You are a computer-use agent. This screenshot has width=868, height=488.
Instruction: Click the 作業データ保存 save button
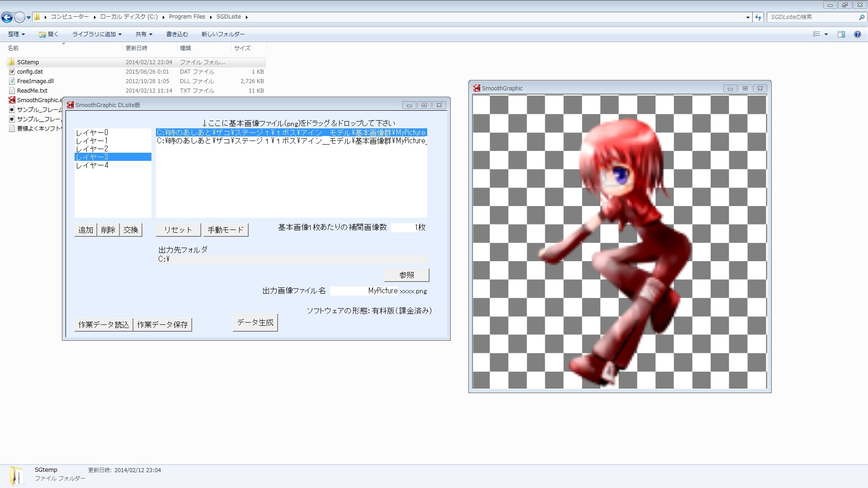click(x=162, y=324)
